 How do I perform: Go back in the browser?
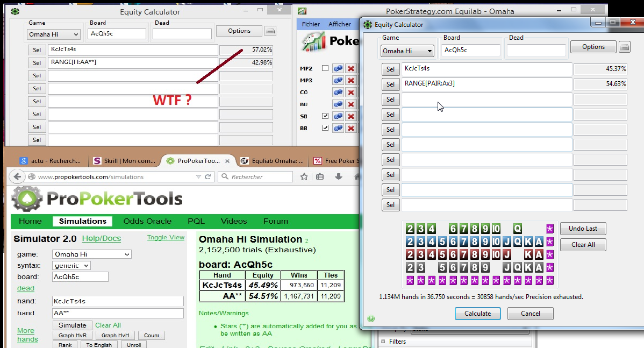click(17, 176)
